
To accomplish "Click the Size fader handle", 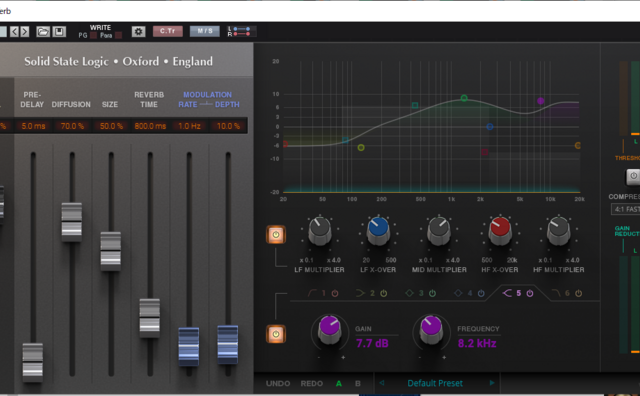I will click(111, 251).
